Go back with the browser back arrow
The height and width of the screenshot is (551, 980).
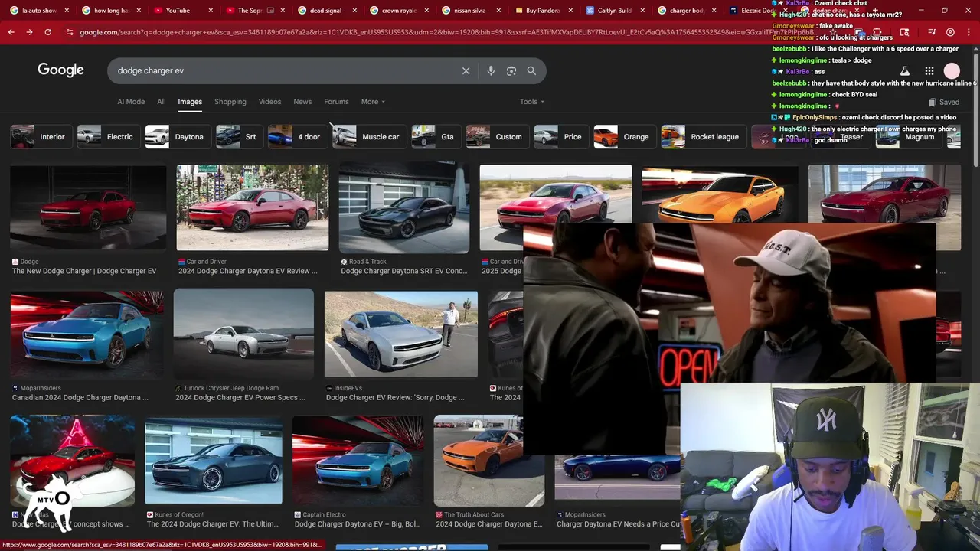11,32
